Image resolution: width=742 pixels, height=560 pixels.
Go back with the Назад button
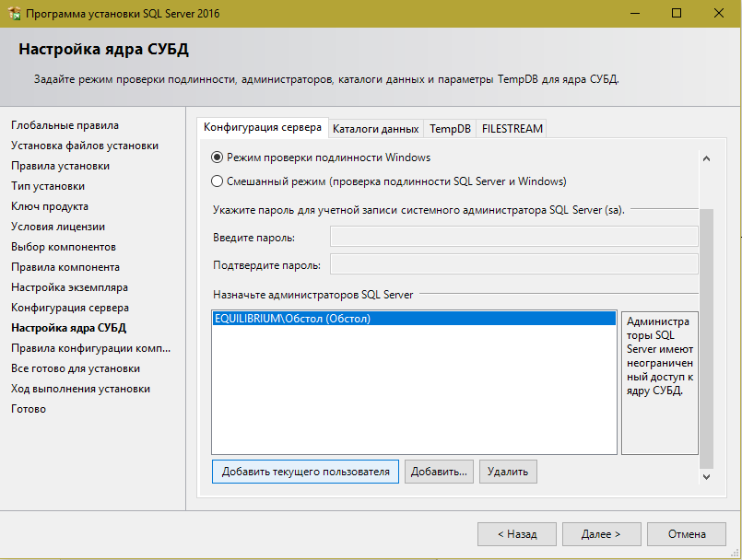click(x=517, y=534)
